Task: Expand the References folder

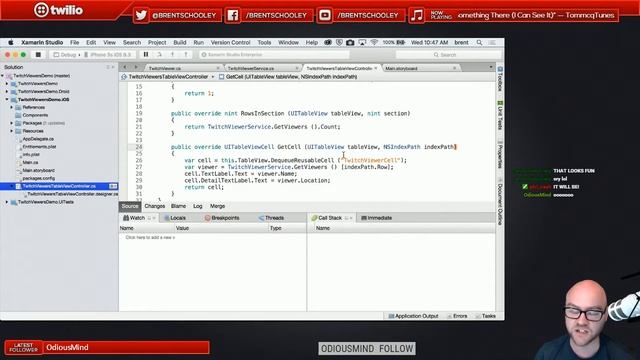Action: click(x=12, y=107)
